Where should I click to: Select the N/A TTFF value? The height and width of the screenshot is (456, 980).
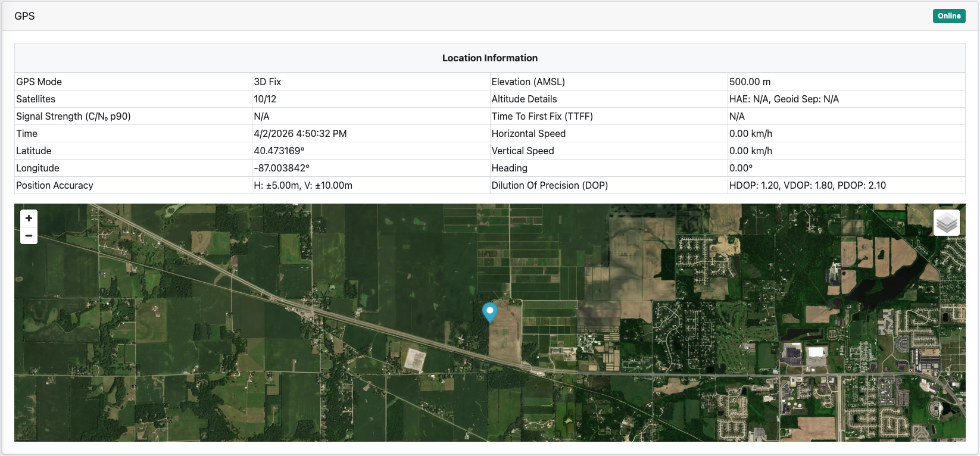coord(736,116)
